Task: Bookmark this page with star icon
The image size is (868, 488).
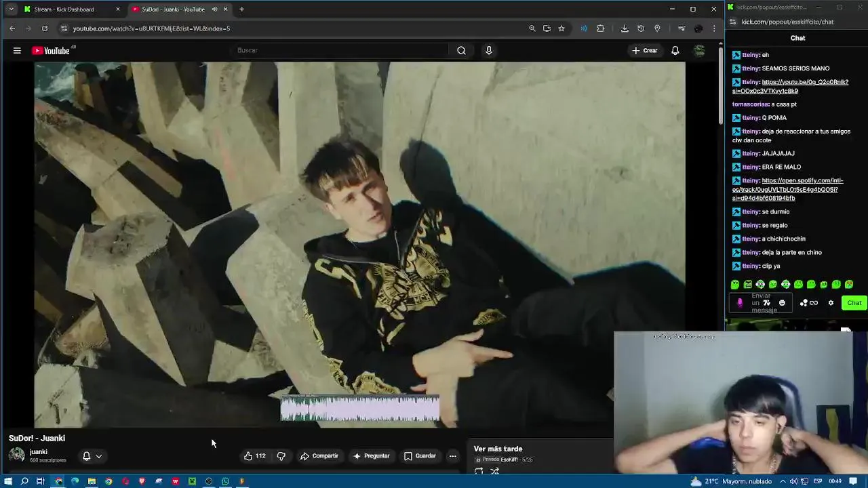Action: [561, 28]
